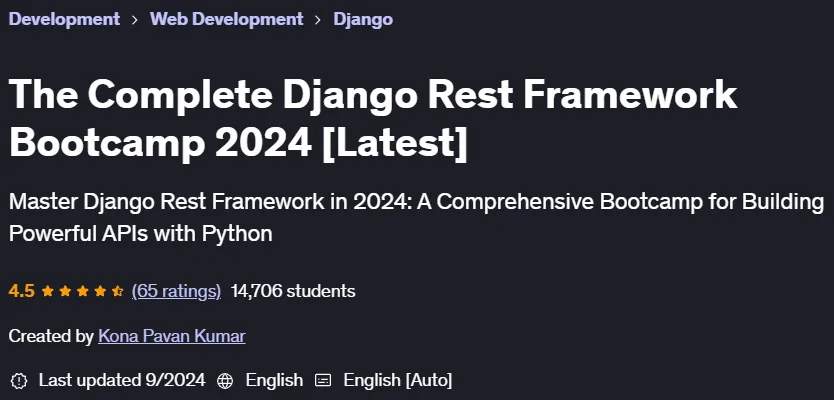
Task: Click the third rating star
Action: pyautogui.click(x=82, y=291)
